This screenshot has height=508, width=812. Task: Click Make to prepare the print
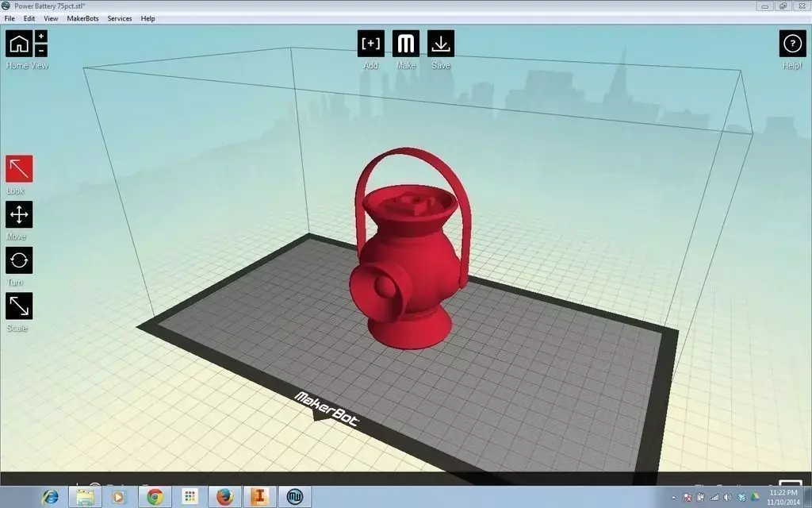tap(405, 44)
